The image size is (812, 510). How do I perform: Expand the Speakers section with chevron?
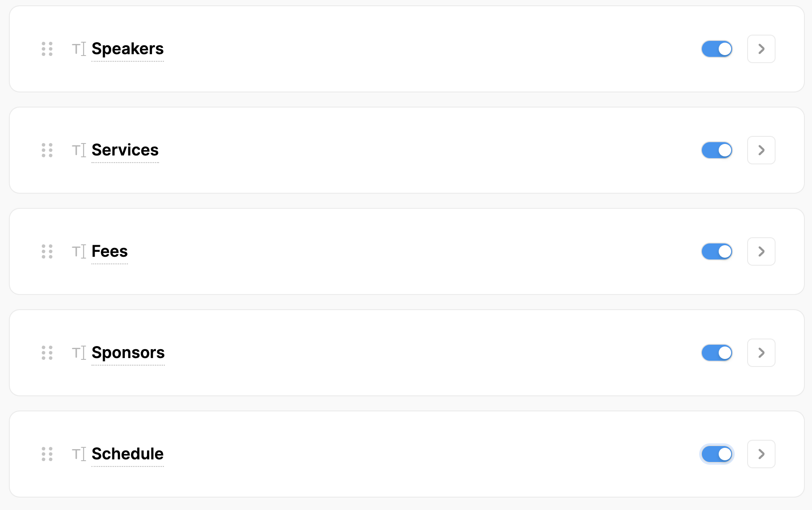tap(761, 49)
